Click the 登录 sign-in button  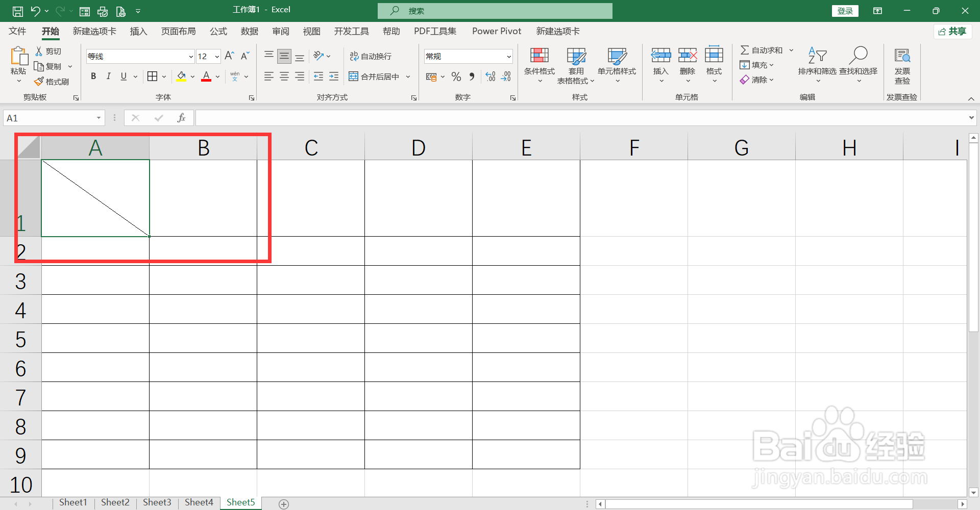[x=845, y=11]
